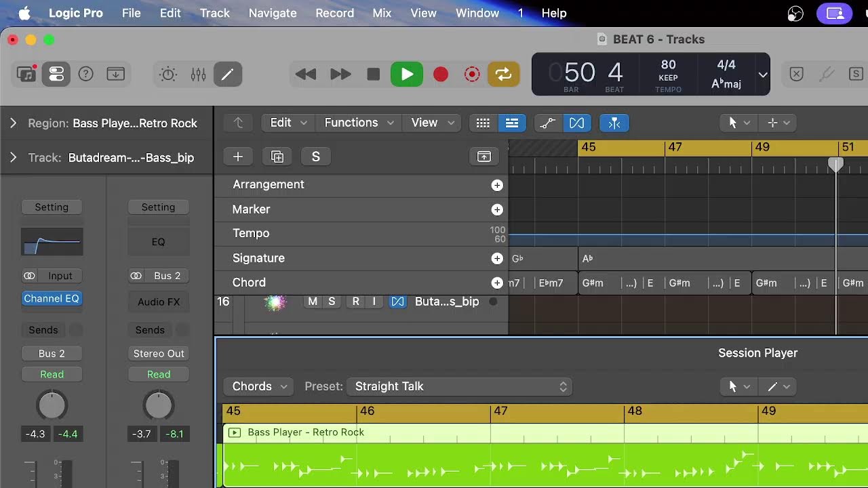Open the Tracks area View menu
The width and height of the screenshot is (868, 488).
[432, 123]
